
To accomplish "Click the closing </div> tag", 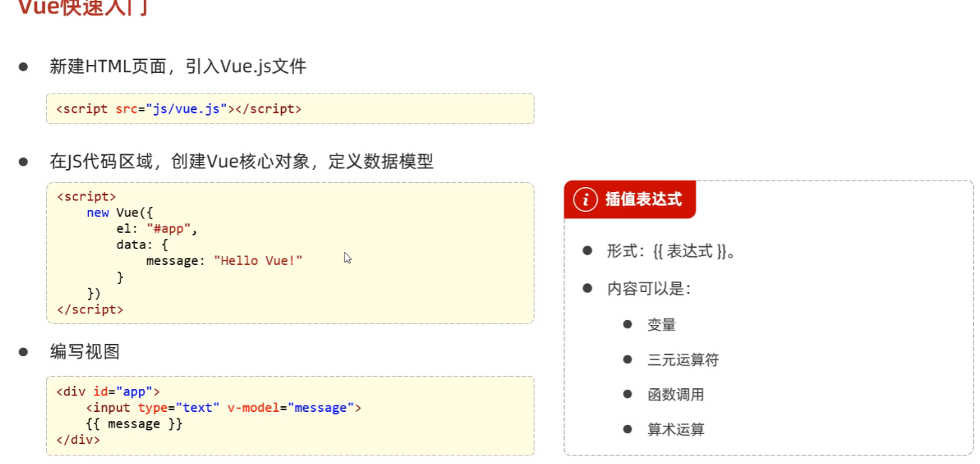I will (x=78, y=440).
